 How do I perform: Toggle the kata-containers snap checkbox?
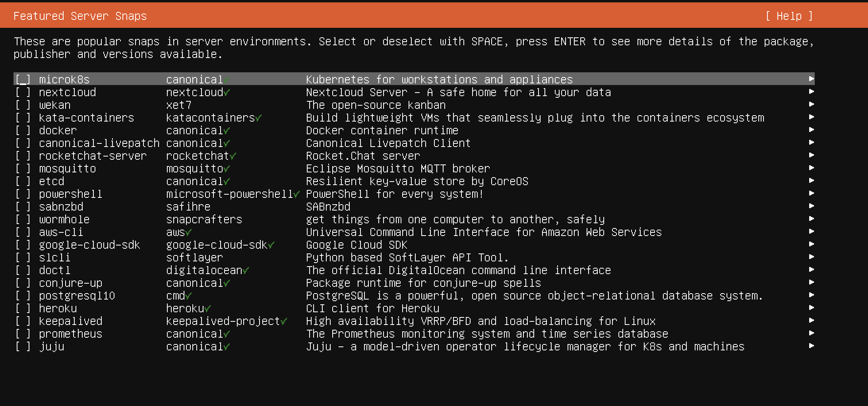tap(23, 118)
